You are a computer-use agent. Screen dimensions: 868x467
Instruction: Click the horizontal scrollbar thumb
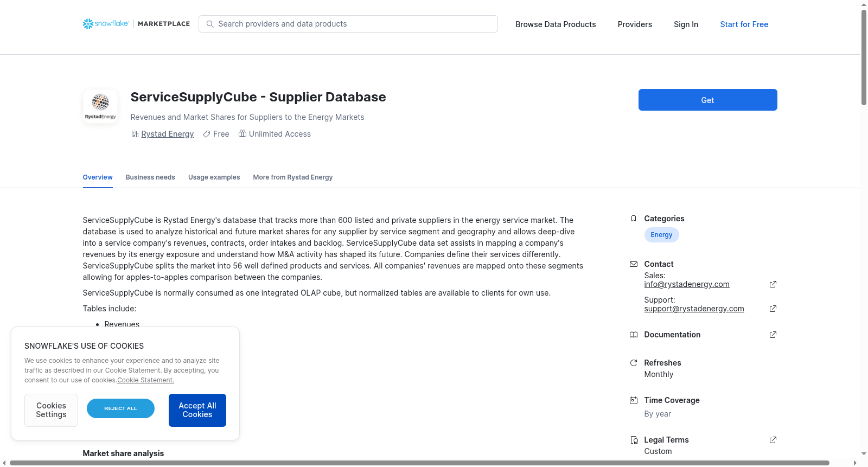(x=419, y=463)
